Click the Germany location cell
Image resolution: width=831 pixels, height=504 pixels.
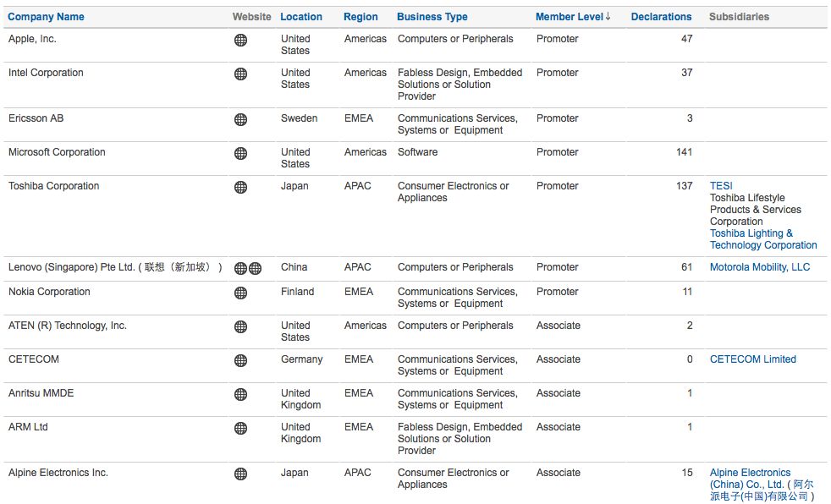pyautogui.click(x=301, y=359)
